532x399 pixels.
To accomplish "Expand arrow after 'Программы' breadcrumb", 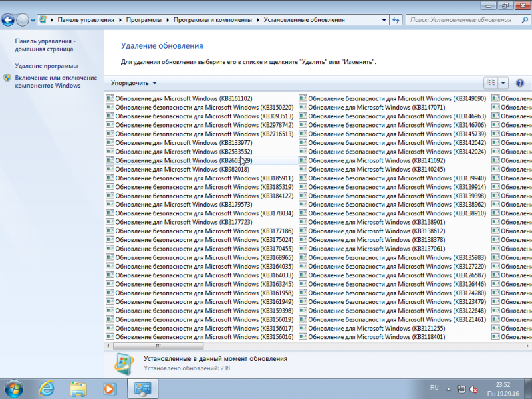I will (168, 20).
